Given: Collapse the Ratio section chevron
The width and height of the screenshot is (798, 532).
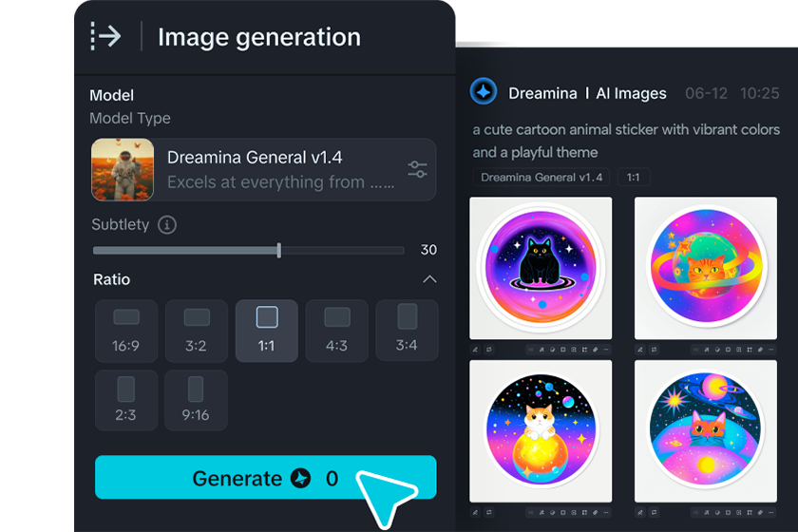Looking at the screenshot, I should [429, 279].
